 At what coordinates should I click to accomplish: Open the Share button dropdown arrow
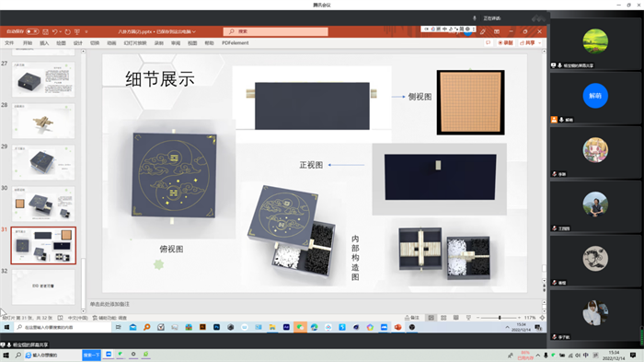point(540,42)
